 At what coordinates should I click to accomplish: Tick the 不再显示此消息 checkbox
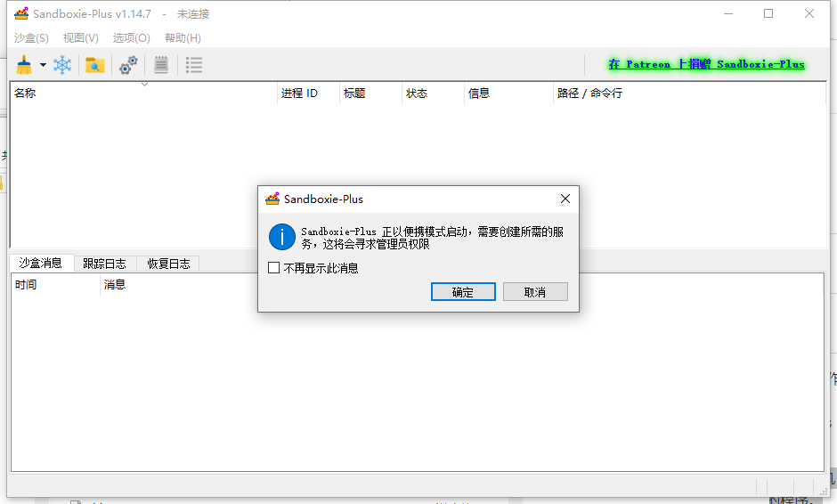[x=274, y=267]
